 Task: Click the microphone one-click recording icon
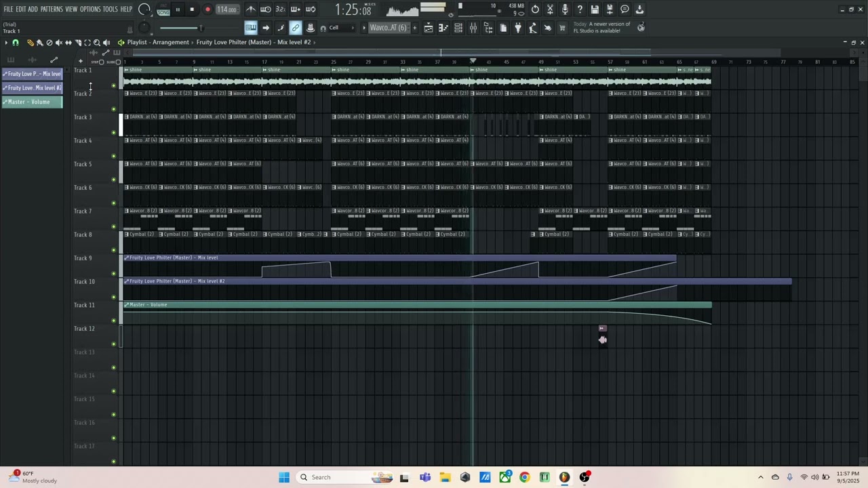(x=565, y=9)
